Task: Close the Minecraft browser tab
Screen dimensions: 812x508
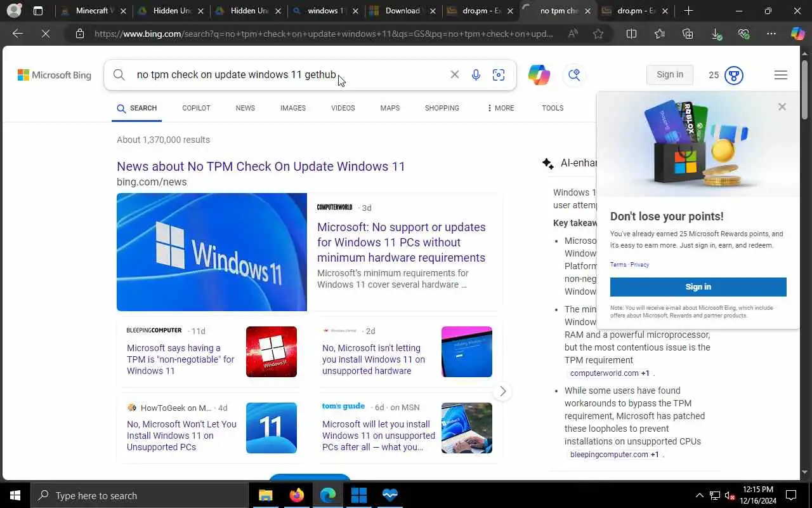Action: click(123, 11)
